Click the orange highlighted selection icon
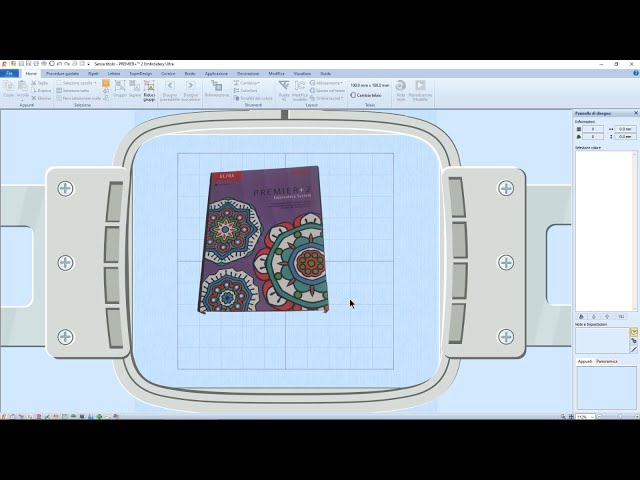The image size is (640, 480). tap(106, 83)
